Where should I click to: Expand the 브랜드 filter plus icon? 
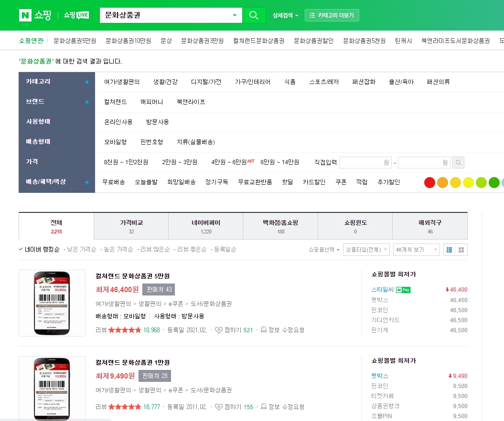(87, 102)
